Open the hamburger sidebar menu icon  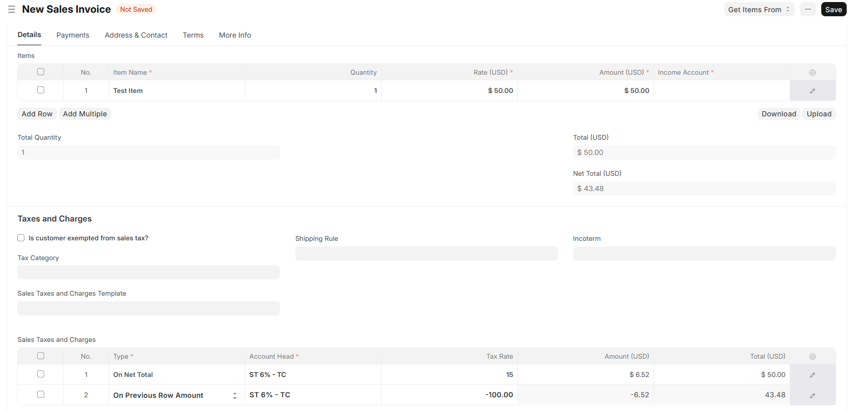pos(12,10)
